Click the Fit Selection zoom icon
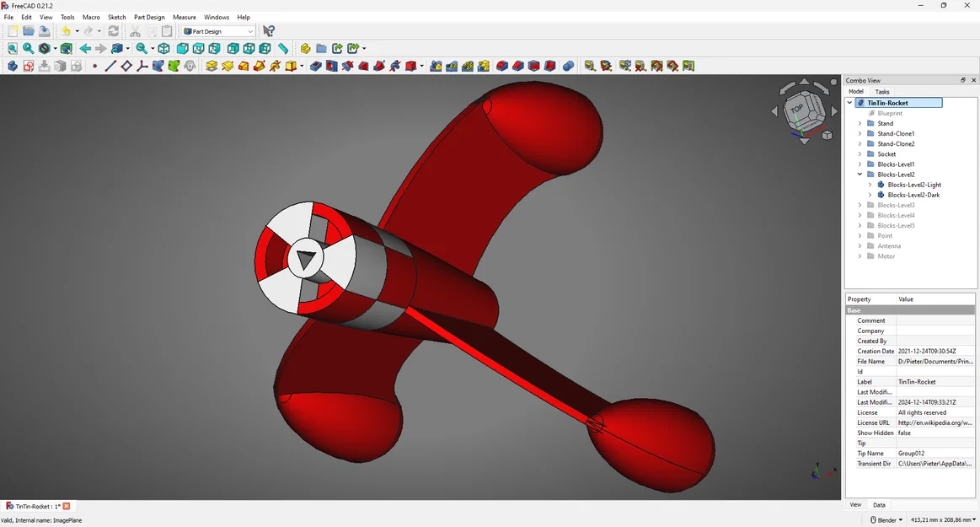The height and width of the screenshot is (527, 980). [28, 48]
